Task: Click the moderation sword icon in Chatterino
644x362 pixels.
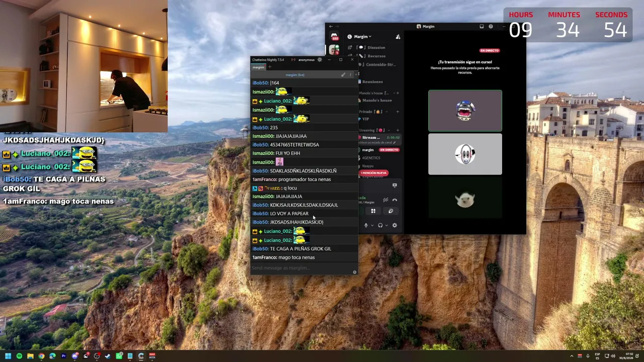Action: 343,75
